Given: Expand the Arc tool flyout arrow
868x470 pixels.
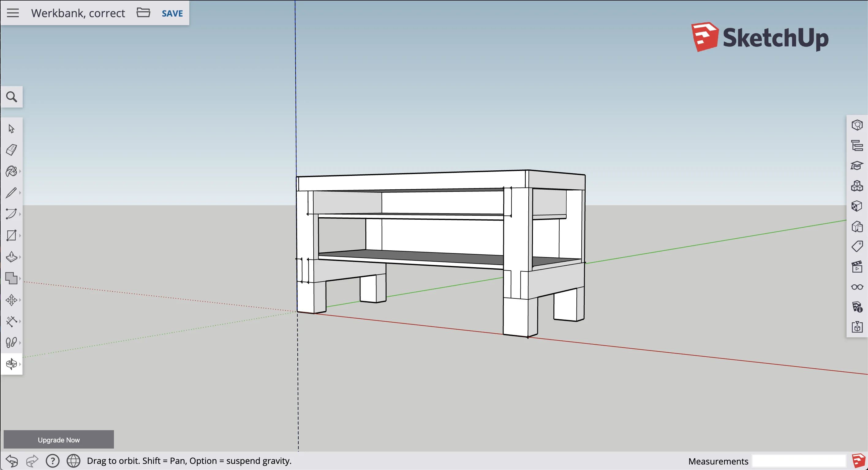Looking at the screenshot, I should click(20, 214).
